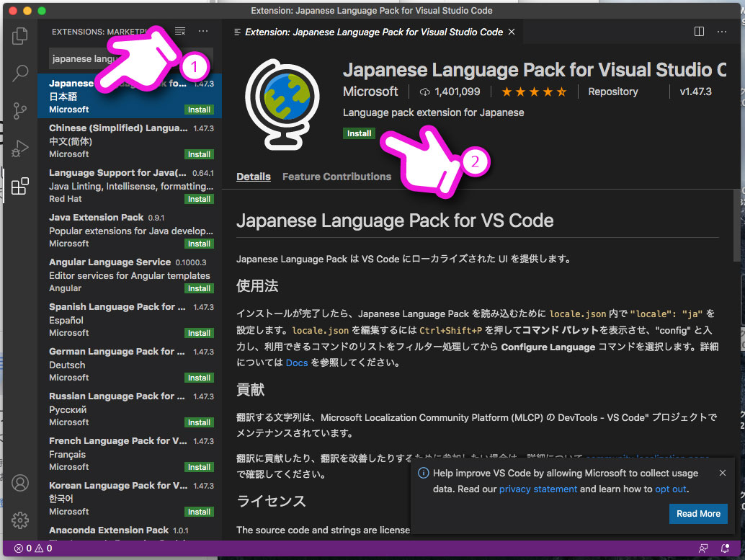Open the Explorer view icon
The height and width of the screenshot is (560, 745).
(x=19, y=34)
